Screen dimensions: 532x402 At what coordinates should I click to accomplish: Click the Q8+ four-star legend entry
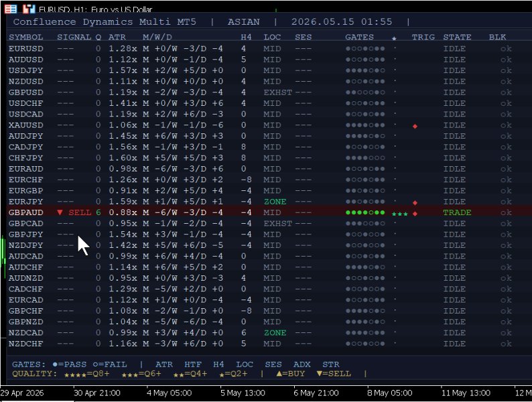tap(86, 374)
